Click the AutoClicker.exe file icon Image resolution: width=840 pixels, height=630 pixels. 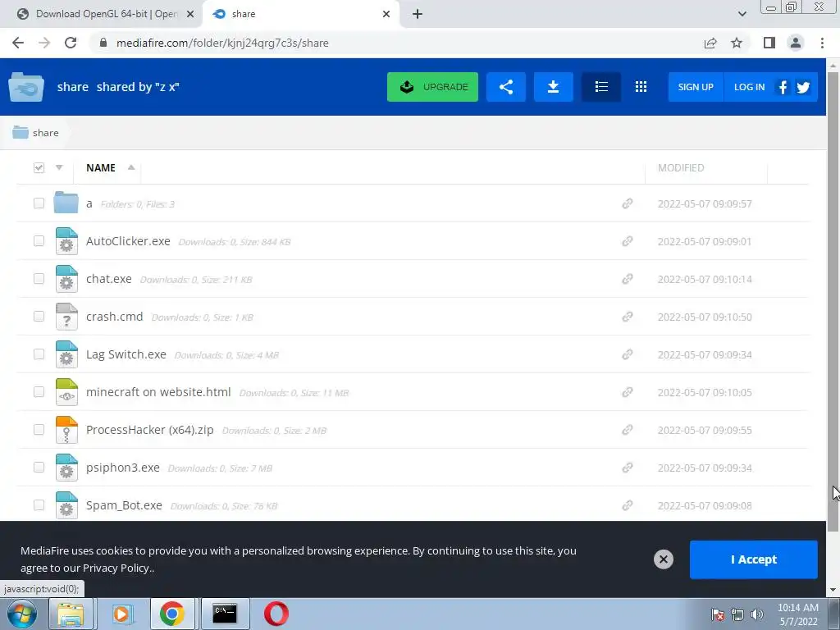(x=66, y=241)
